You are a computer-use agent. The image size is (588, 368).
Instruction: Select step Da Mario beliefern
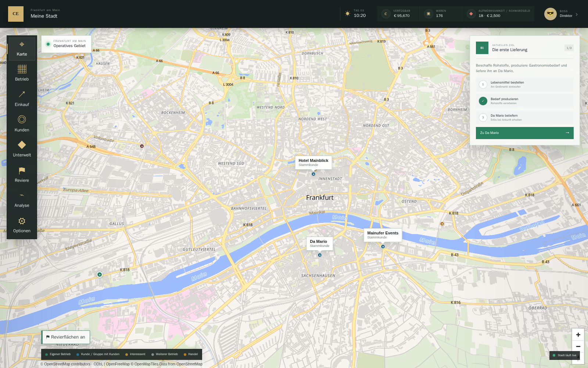pos(524,117)
